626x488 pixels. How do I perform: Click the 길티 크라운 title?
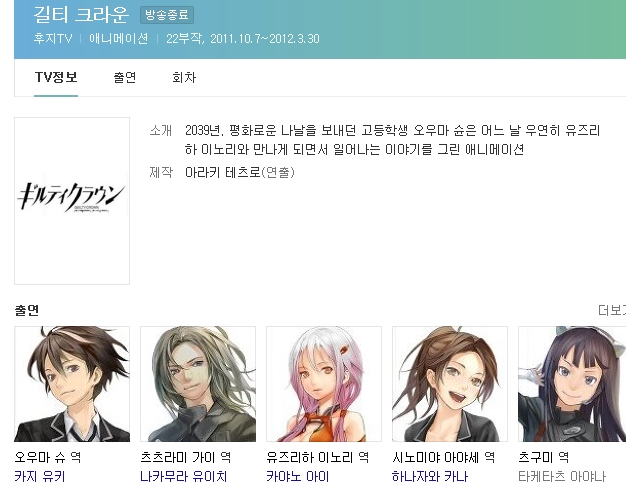click(81, 14)
